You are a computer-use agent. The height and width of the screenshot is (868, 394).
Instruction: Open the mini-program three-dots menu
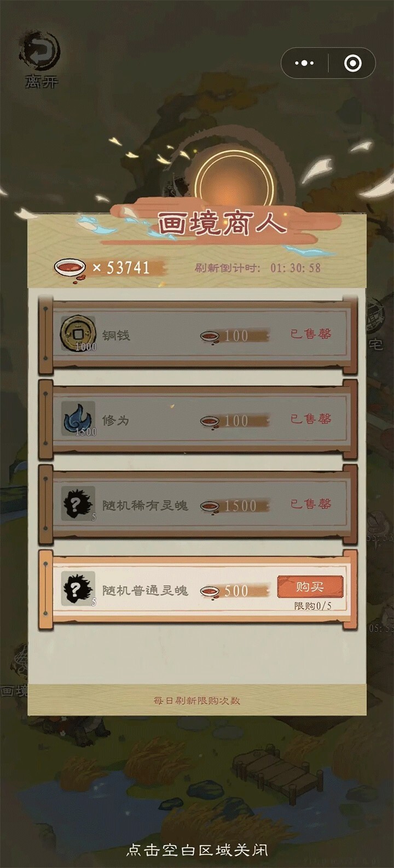[304, 63]
